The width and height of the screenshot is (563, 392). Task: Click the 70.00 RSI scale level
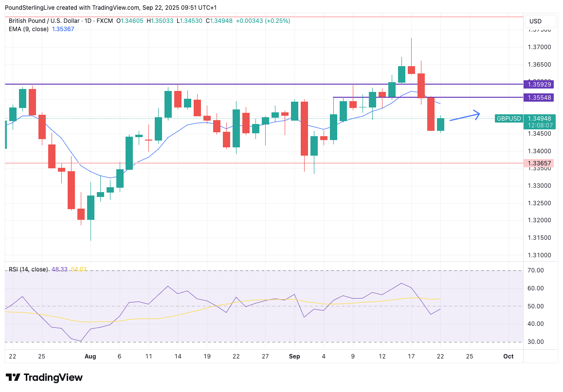(536, 270)
